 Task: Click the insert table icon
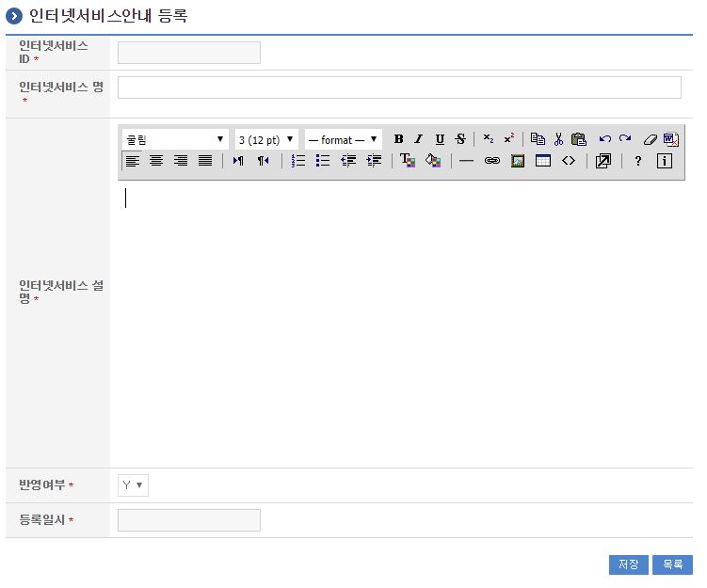coord(543,161)
